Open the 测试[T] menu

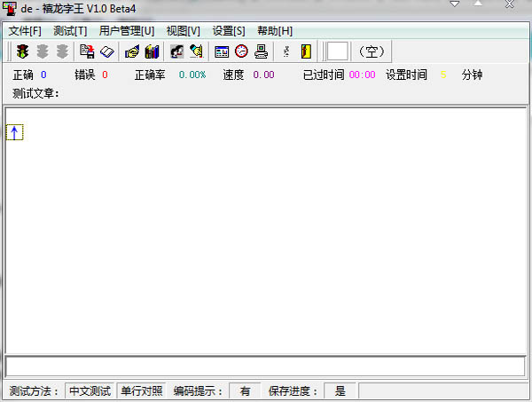70,31
